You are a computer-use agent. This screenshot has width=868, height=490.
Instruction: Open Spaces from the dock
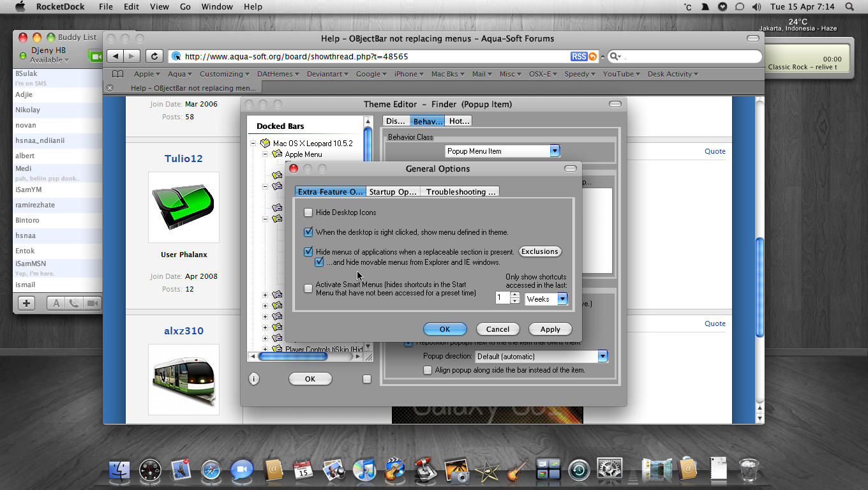pos(548,470)
